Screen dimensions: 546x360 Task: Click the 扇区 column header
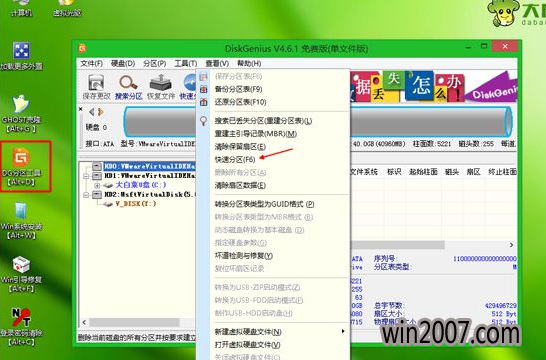[474, 172]
